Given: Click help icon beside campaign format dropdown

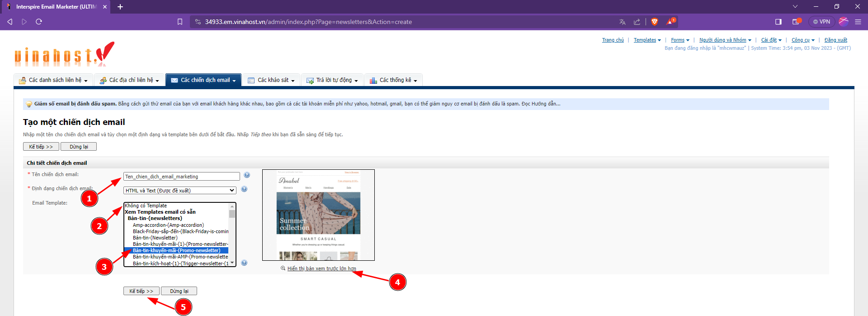Looking at the screenshot, I should pos(244,189).
